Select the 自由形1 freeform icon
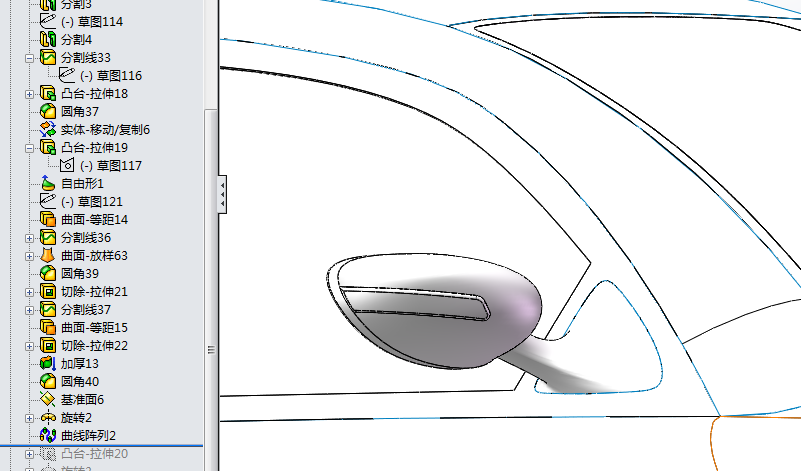Viewport: 801px width, 471px height. pos(48,183)
